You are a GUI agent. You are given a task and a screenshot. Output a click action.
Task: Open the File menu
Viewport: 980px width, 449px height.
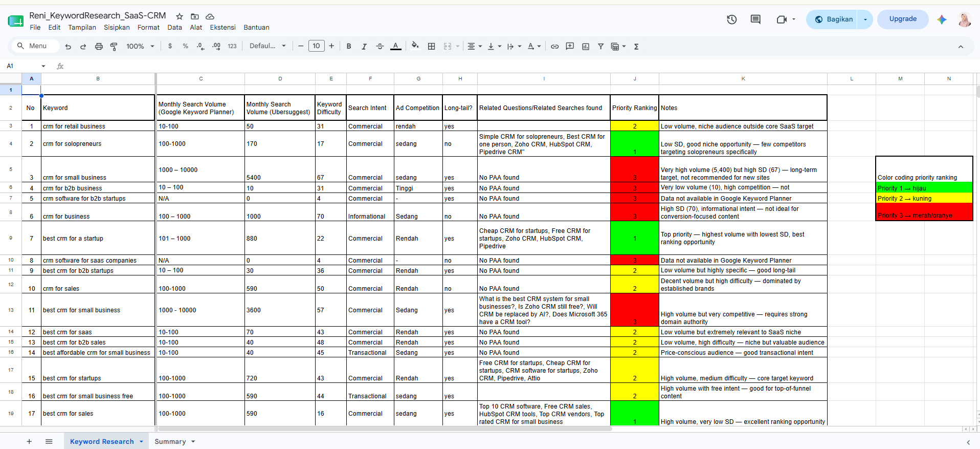tap(35, 28)
